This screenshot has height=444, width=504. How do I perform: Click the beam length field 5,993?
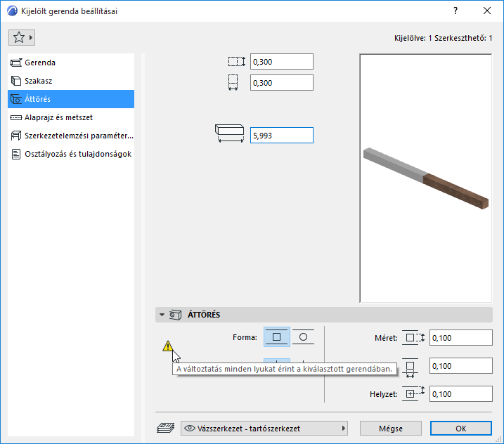(x=282, y=136)
